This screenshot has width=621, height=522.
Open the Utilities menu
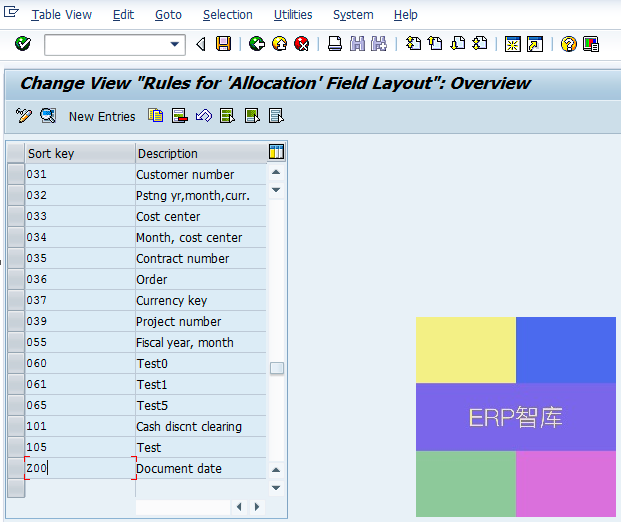[293, 15]
